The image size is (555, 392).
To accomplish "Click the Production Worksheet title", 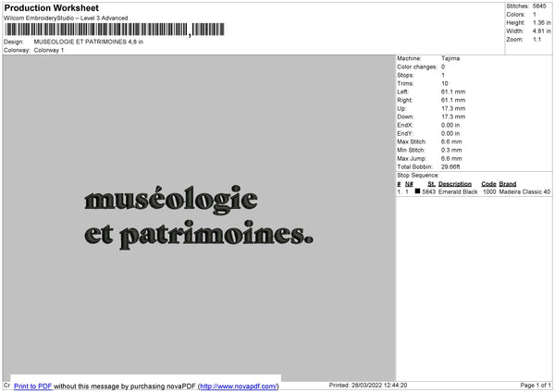I will (51, 7).
